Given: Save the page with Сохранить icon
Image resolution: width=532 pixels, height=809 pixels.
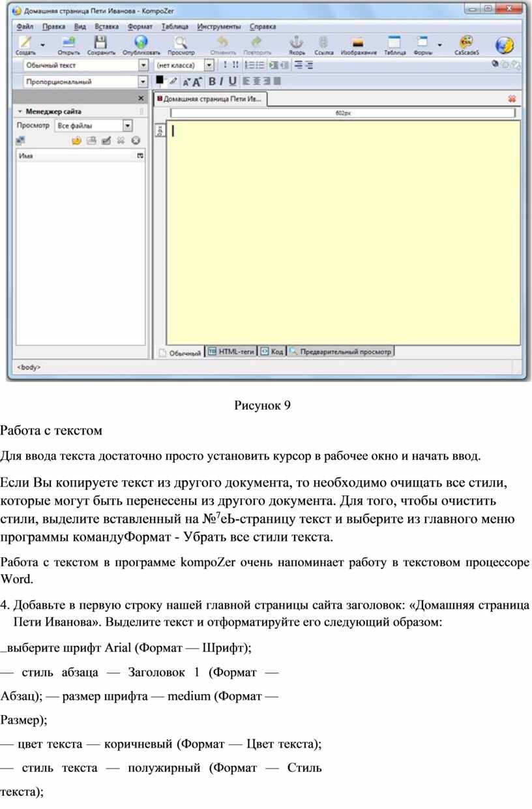Looking at the screenshot, I should pyautogui.click(x=101, y=42).
